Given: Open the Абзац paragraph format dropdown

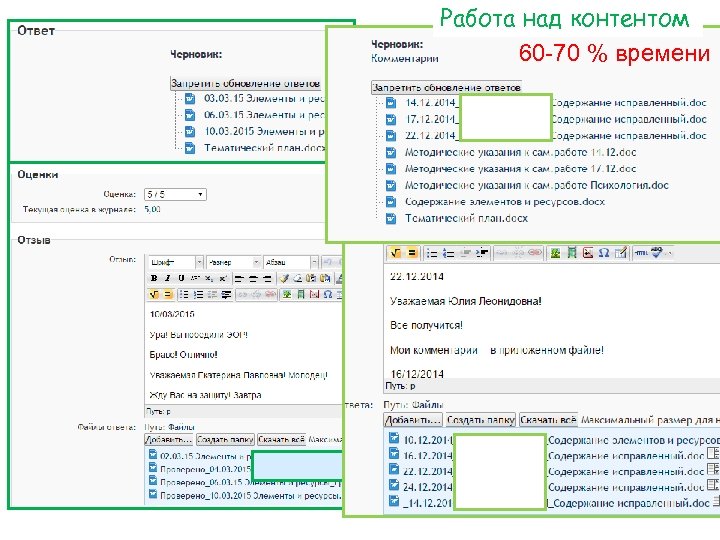Looking at the screenshot, I should click(x=290, y=262).
